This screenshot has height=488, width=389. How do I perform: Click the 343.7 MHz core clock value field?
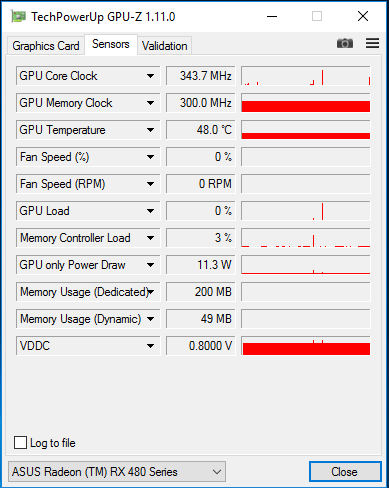tap(201, 76)
